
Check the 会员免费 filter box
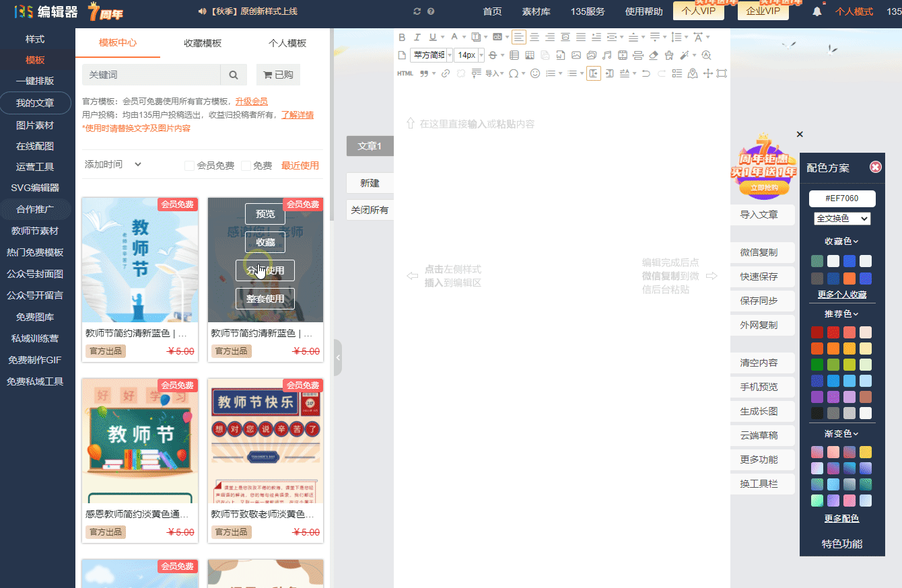coord(189,166)
